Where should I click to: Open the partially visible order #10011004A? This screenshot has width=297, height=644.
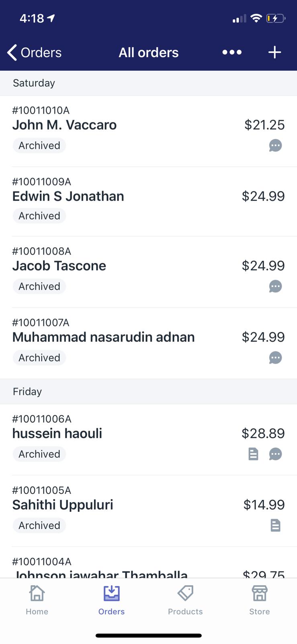pyautogui.click(x=121, y=568)
